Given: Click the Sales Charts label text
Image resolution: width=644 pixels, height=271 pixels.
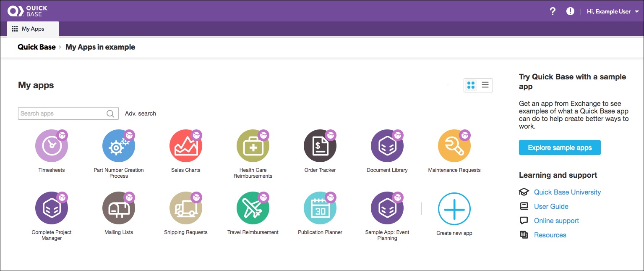Looking at the screenshot, I should pyautogui.click(x=186, y=170).
